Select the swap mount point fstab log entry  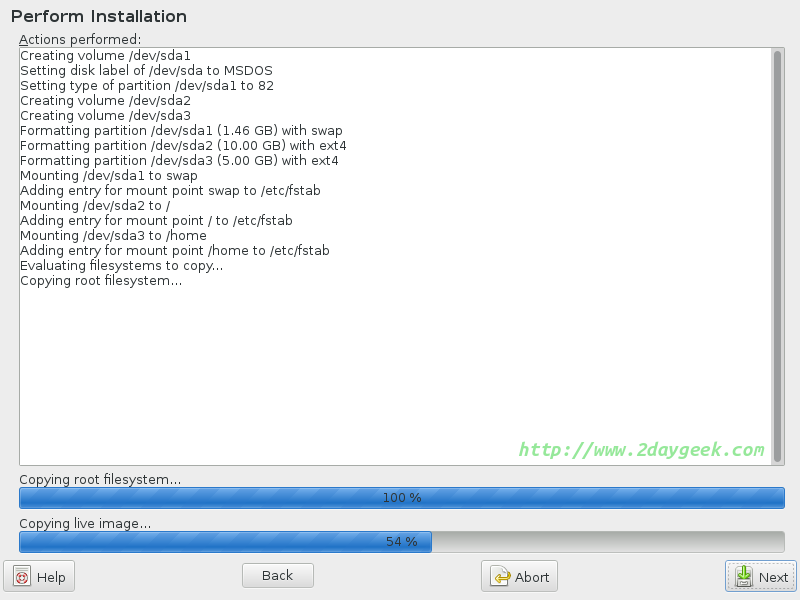(170, 191)
